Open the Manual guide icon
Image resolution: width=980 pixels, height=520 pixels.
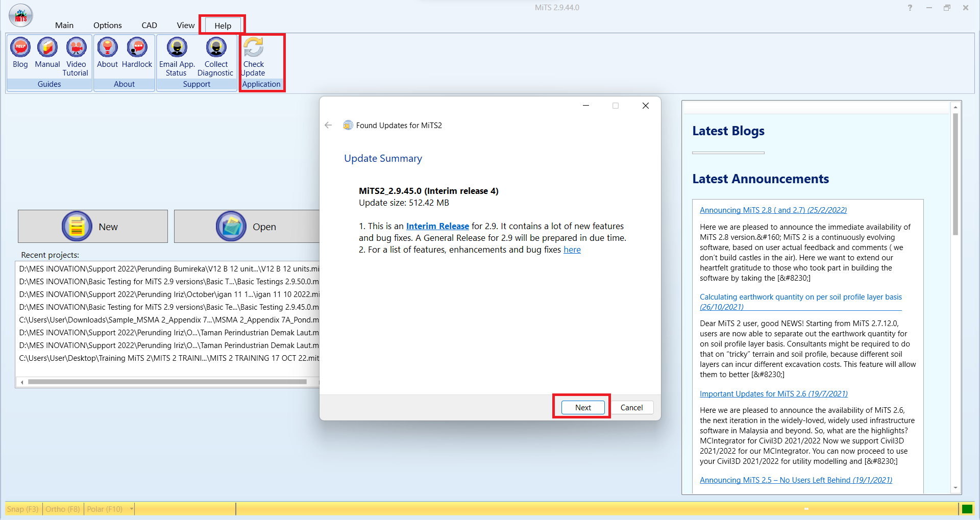[47, 53]
